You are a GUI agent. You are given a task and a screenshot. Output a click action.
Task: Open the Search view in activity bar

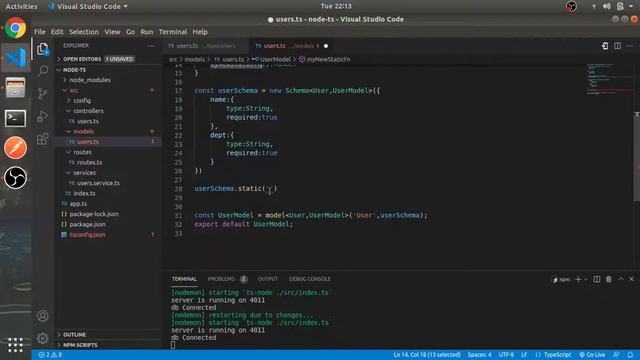coord(43,71)
